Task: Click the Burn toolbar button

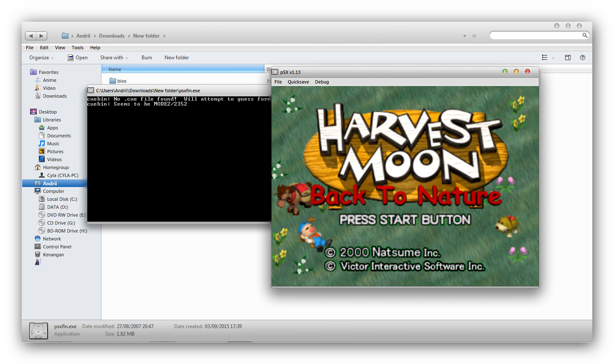Action: click(x=147, y=58)
